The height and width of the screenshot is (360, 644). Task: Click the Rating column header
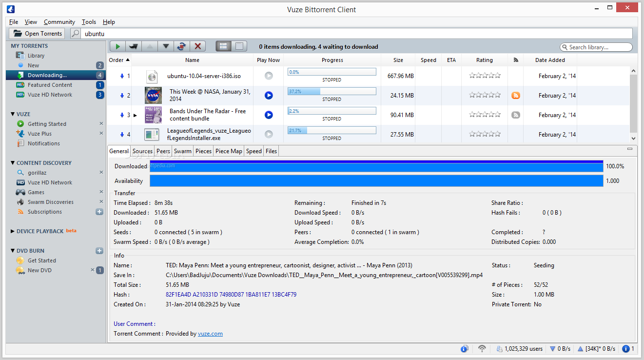click(485, 60)
